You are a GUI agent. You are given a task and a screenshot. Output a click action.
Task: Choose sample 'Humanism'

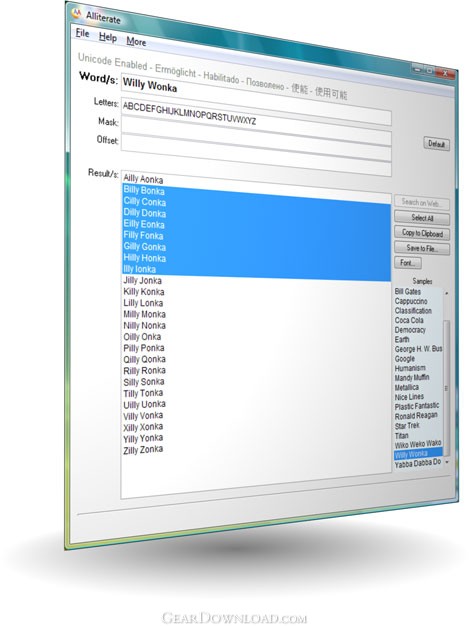tap(410, 368)
